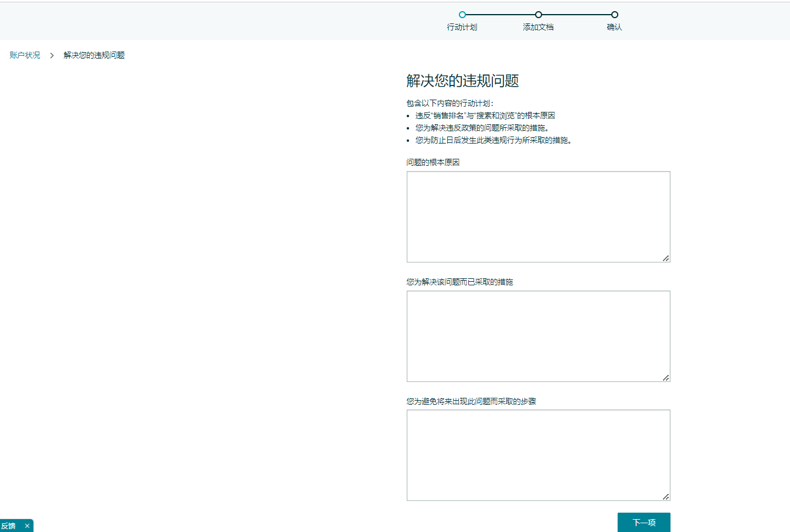Click the 下一项 button
The image size is (790, 532).
[x=644, y=523]
